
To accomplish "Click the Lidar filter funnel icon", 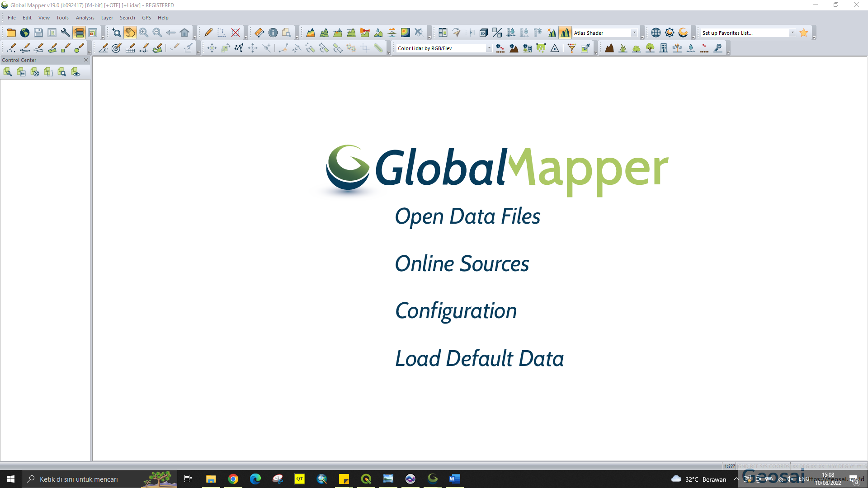I will 572,48.
